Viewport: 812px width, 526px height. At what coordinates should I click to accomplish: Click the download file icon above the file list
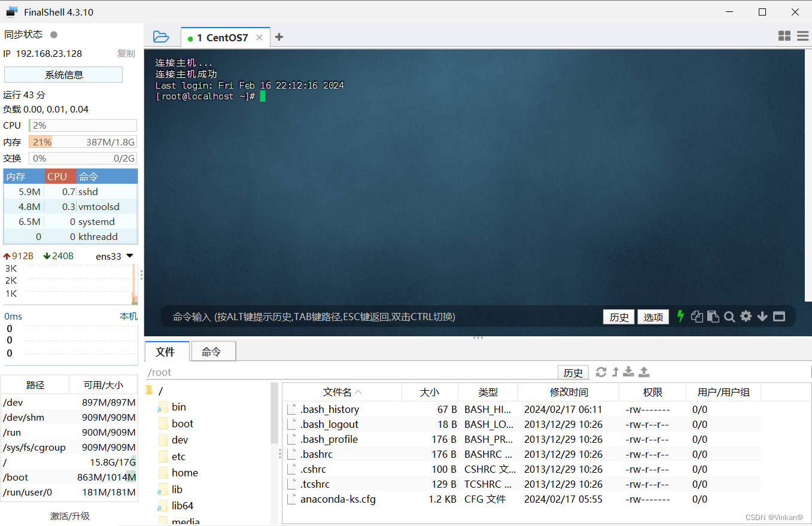click(629, 372)
